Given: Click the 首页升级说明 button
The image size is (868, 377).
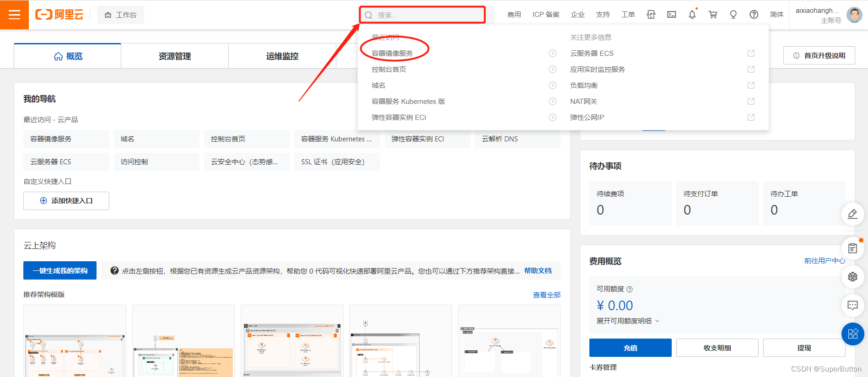Looking at the screenshot, I should pos(819,55).
